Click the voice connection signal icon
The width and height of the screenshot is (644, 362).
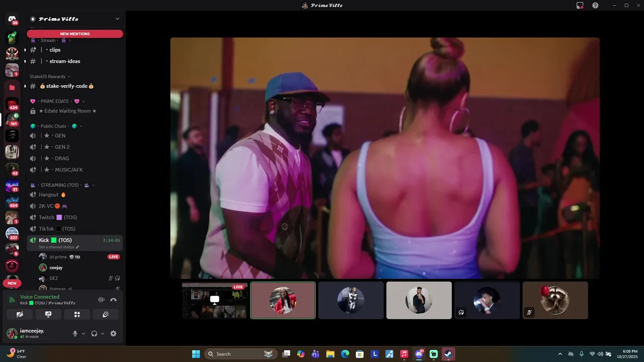(x=12, y=300)
